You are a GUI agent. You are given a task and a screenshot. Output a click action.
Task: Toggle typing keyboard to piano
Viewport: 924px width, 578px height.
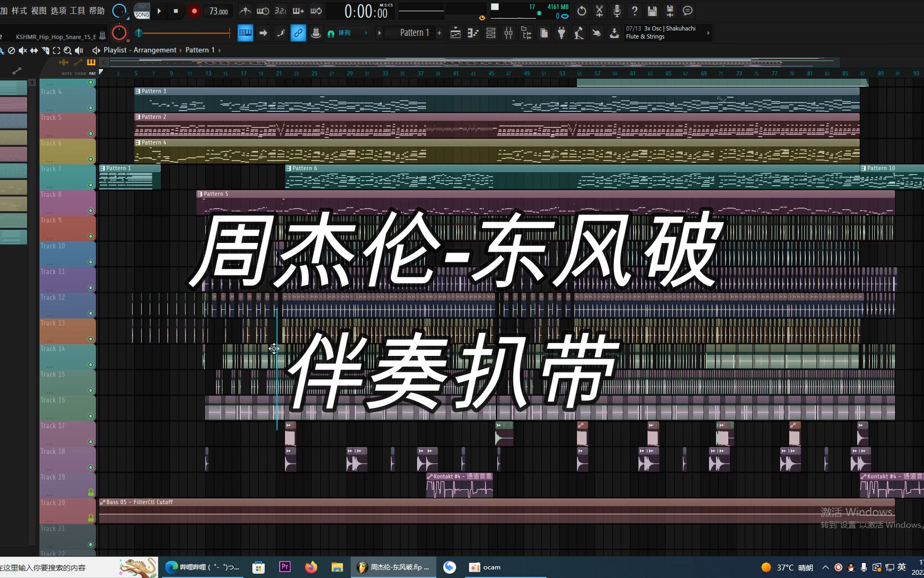pos(245,33)
